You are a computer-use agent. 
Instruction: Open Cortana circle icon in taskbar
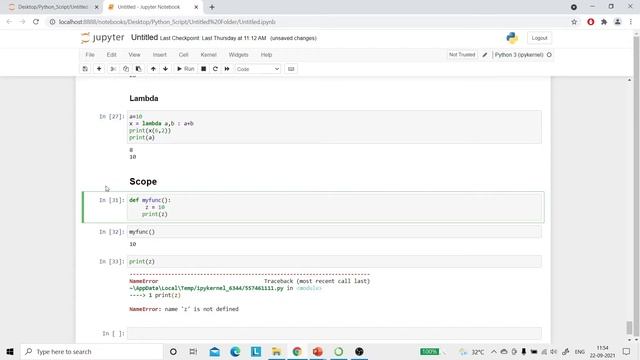coord(173,351)
